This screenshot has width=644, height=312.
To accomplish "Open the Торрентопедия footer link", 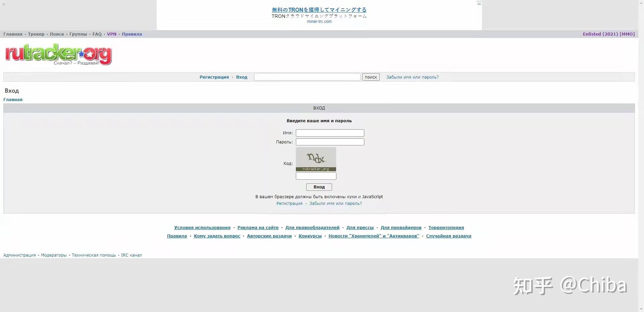I will pyautogui.click(x=446, y=227).
